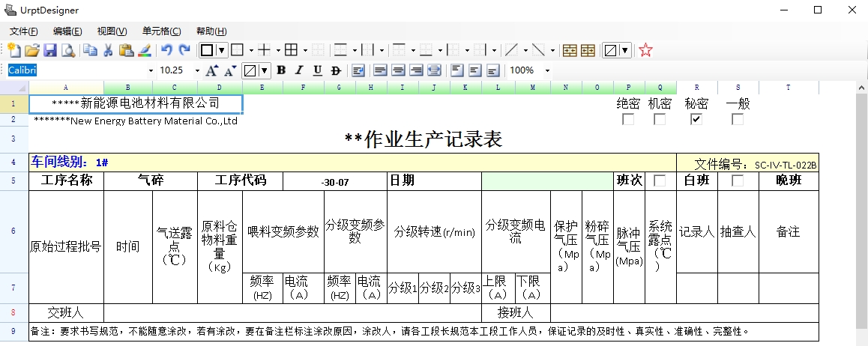Open the 单元格(C) menu

pyautogui.click(x=161, y=31)
